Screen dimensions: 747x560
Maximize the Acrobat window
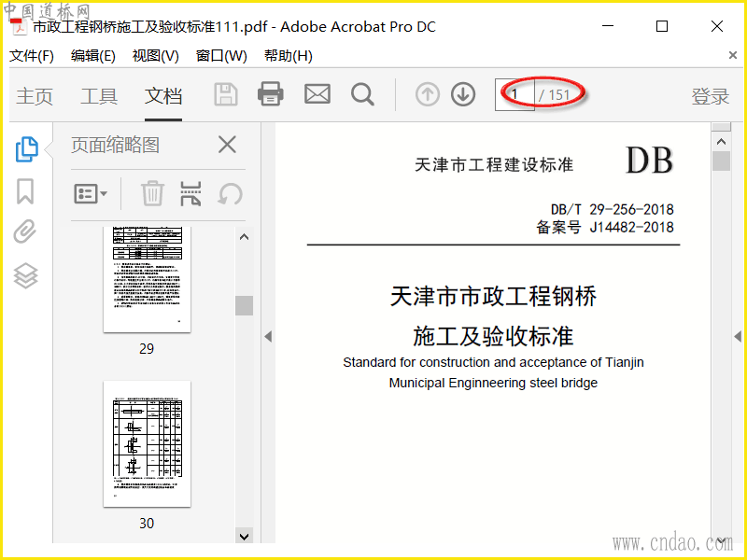point(662,26)
